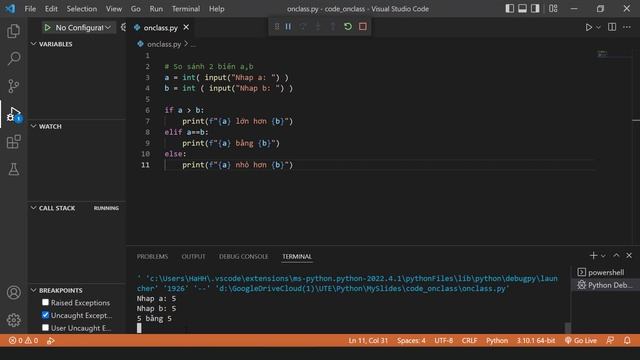The height and width of the screenshot is (360, 640).
Task: Open the Accounts menu icon
Action: point(13,292)
